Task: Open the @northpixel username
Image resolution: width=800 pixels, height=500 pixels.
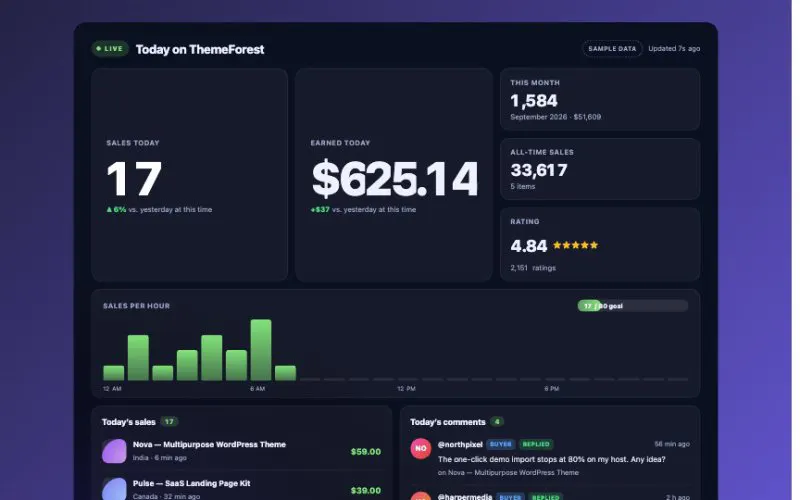Action: point(460,444)
